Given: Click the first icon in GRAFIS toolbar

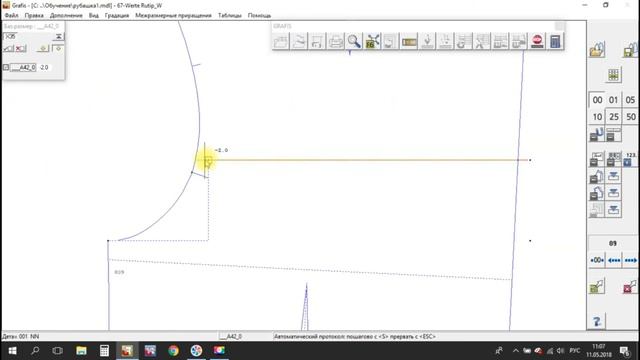Looking at the screenshot, I should (x=281, y=41).
